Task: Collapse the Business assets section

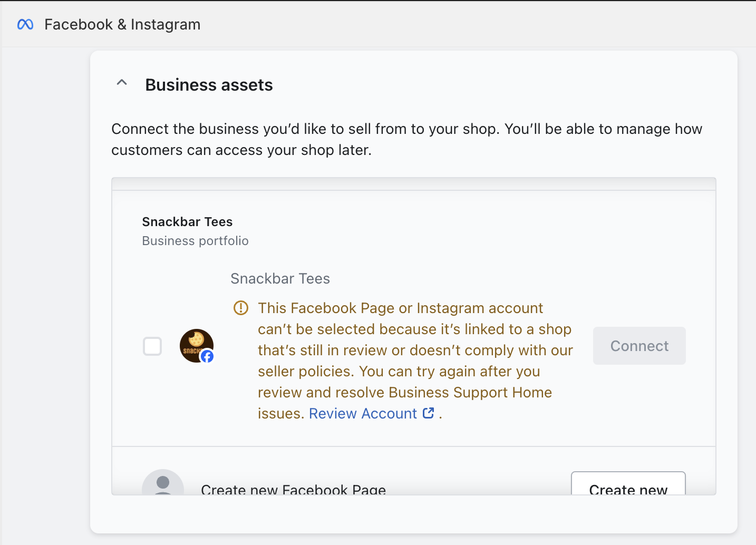Action: 122,83
